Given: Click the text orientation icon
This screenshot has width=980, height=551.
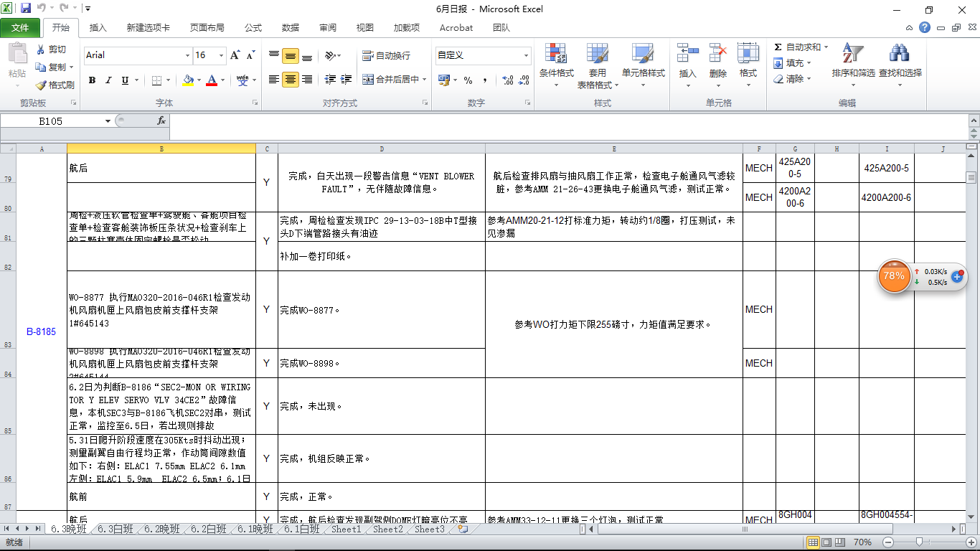Looking at the screenshot, I should coord(330,55).
